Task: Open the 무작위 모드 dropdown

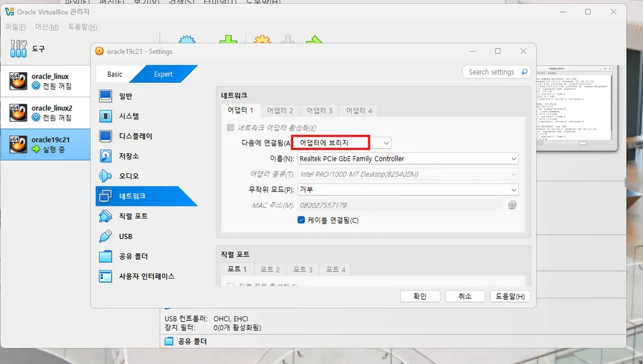Action: click(408, 190)
